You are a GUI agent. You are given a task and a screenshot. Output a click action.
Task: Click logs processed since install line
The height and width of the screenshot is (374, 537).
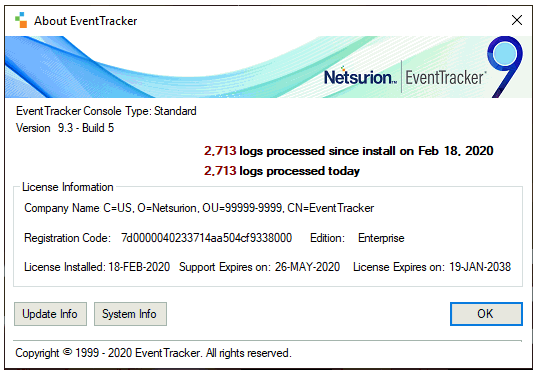pyautogui.click(x=349, y=151)
